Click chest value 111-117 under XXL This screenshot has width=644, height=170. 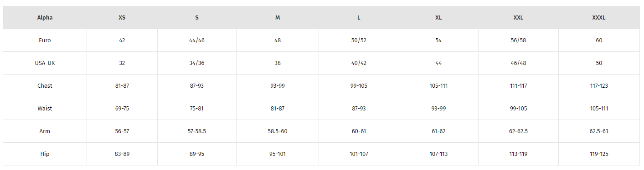[519, 86]
